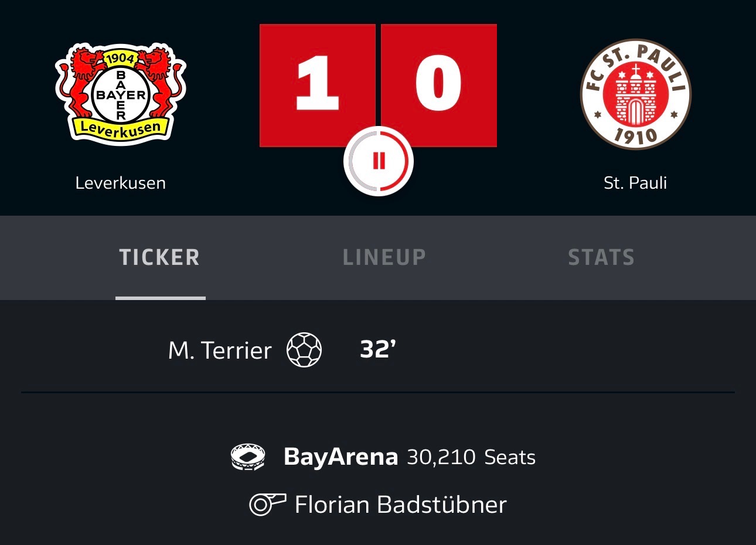Open the Leverkusen team name link
The image size is (756, 545).
[121, 183]
